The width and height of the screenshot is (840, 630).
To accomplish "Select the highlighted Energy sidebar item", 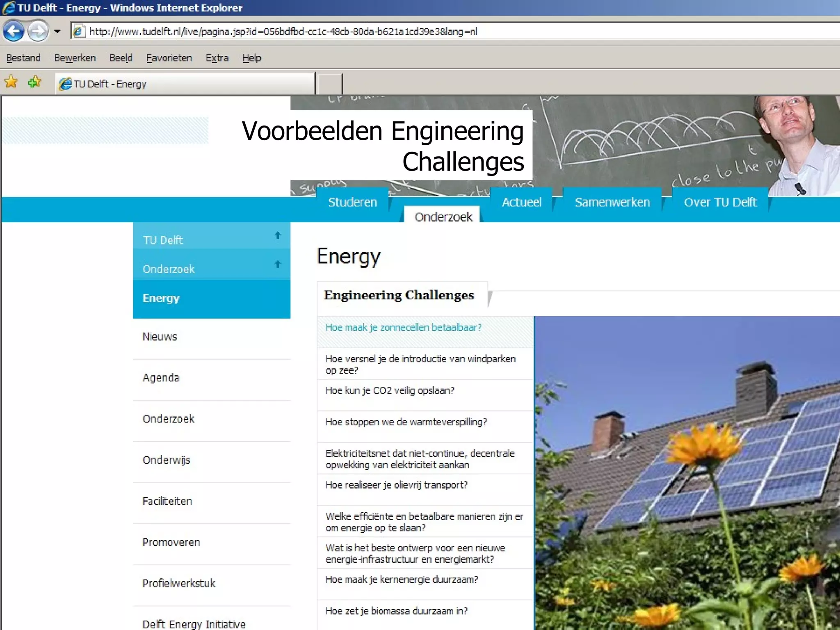I will [212, 298].
